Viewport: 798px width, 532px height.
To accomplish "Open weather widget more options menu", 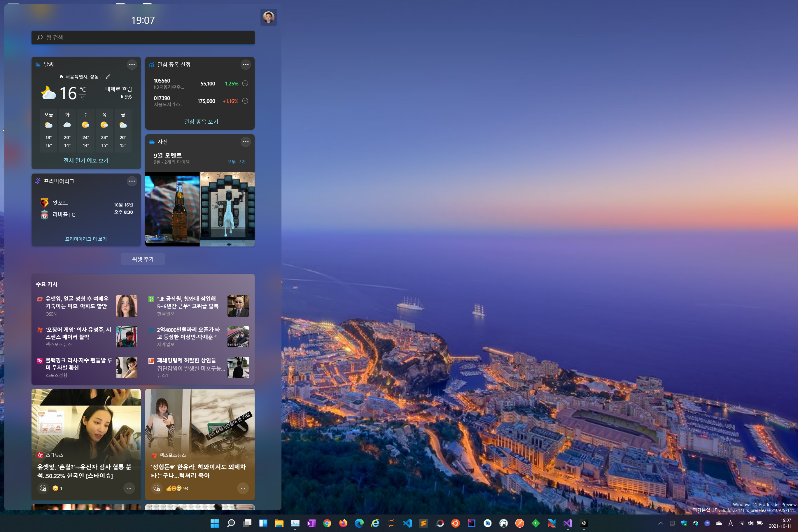I will [132, 64].
